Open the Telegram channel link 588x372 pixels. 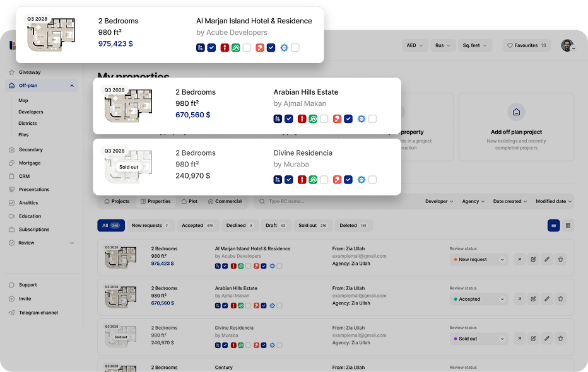(x=38, y=313)
